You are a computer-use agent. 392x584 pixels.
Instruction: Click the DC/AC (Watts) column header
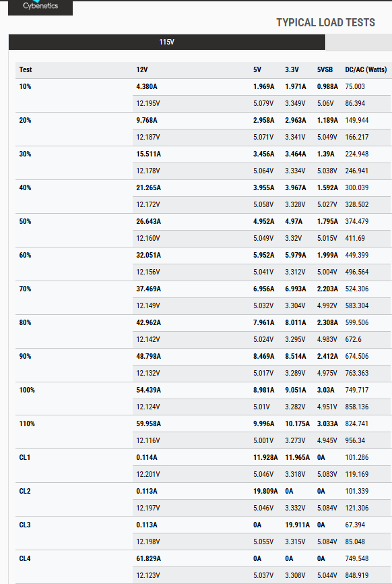pos(366,69)
